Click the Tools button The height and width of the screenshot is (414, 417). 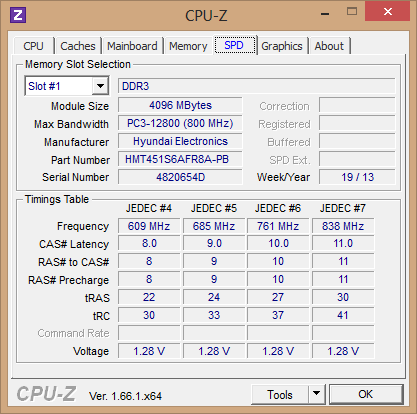click(280, 394)
